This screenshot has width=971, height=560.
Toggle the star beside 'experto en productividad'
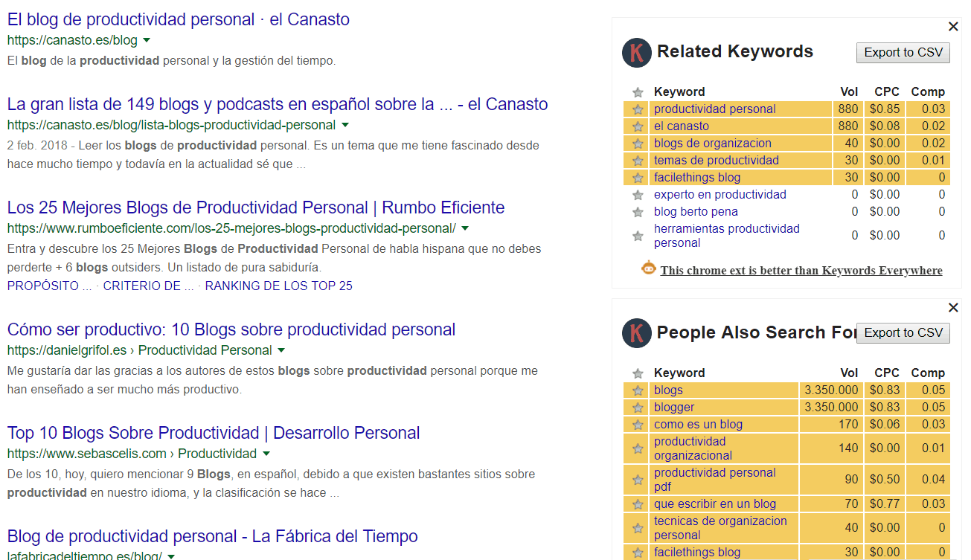coord(638,194)
